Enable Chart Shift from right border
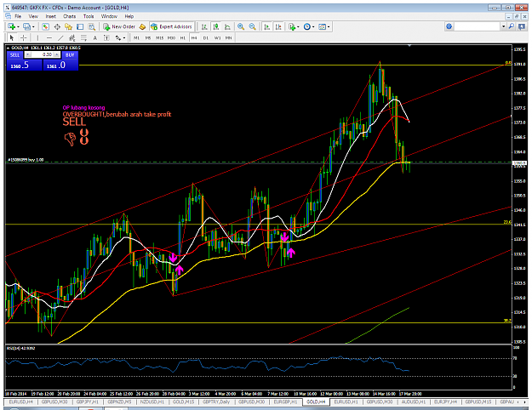Screen dimensions: 532x410 278,26
